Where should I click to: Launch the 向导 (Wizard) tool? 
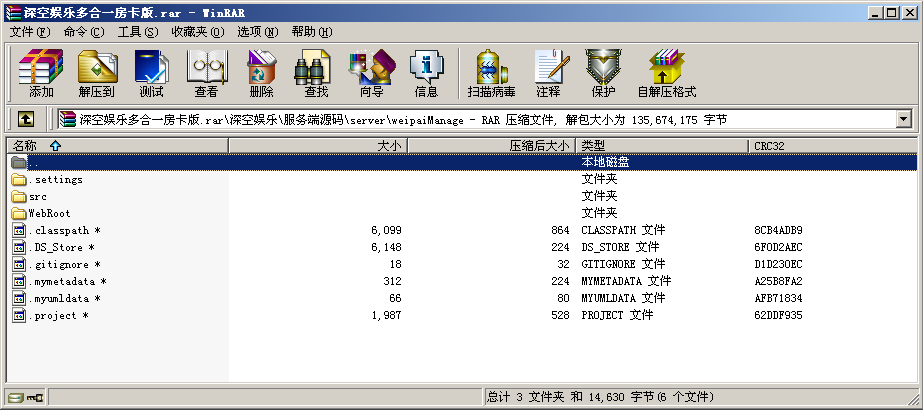[x=371, y=74]
